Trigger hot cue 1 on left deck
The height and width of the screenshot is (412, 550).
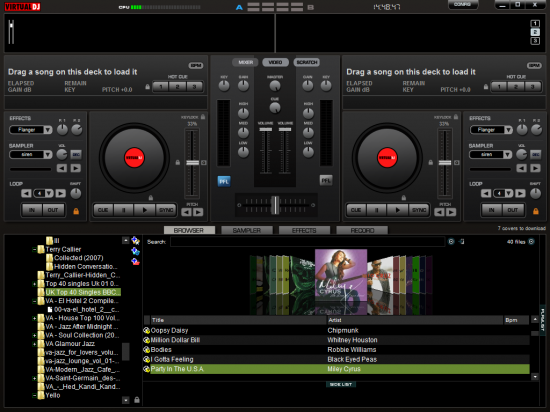coord(161,87)
